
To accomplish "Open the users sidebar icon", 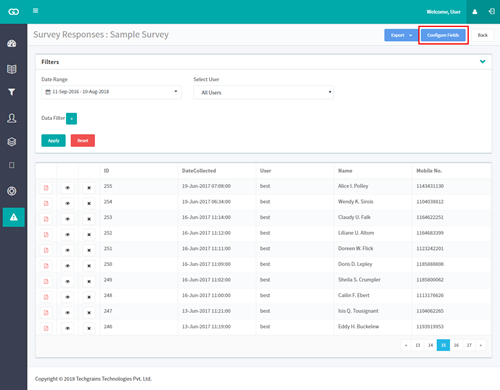I will (x=12, y=118).
